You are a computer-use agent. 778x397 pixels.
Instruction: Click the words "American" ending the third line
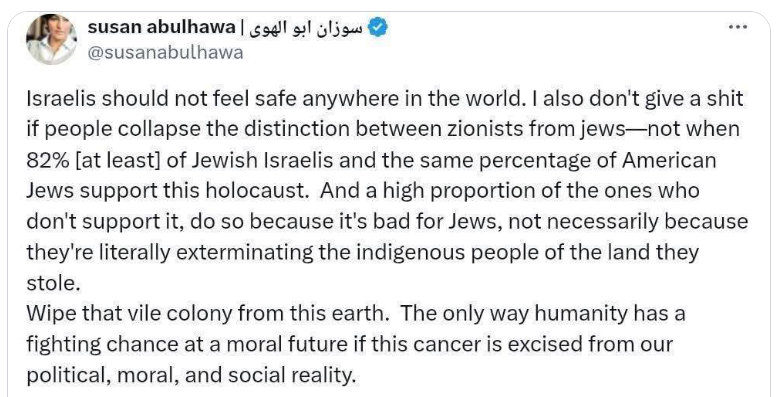(669, 160)
